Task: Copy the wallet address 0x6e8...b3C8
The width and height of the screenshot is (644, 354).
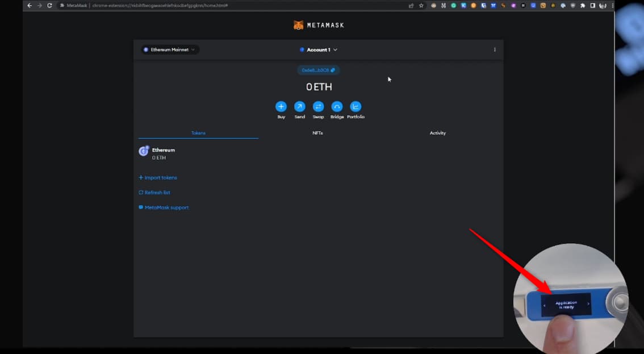Action: point(318,70)
